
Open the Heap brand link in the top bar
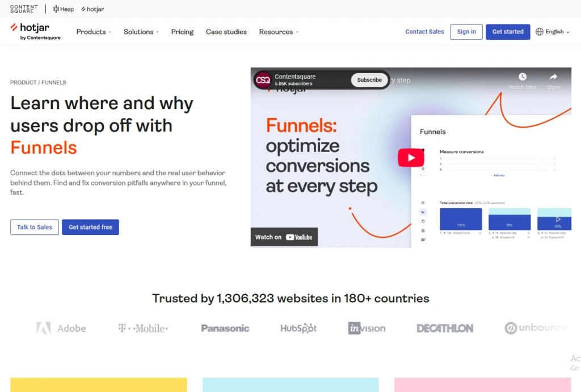64,9
